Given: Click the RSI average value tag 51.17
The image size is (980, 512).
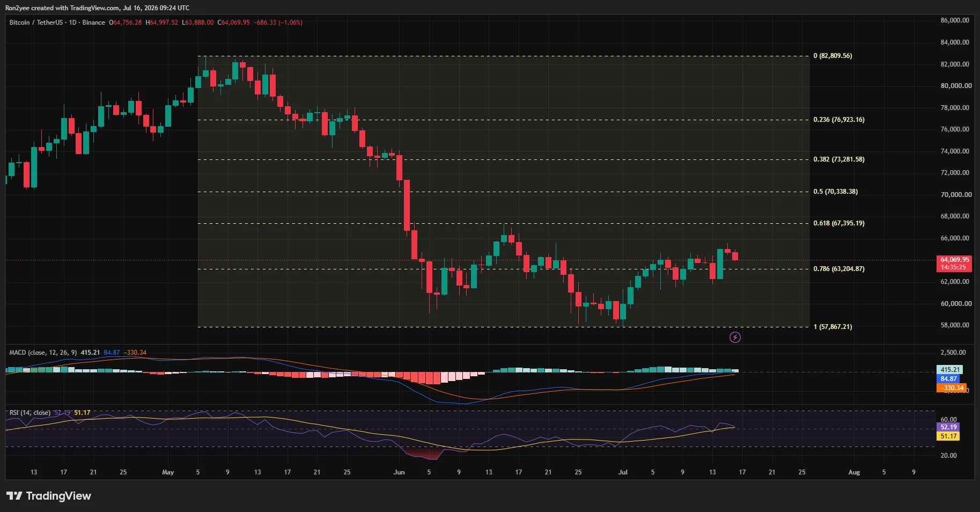Looking at the screenshot, I should click(x=948, y=436).
